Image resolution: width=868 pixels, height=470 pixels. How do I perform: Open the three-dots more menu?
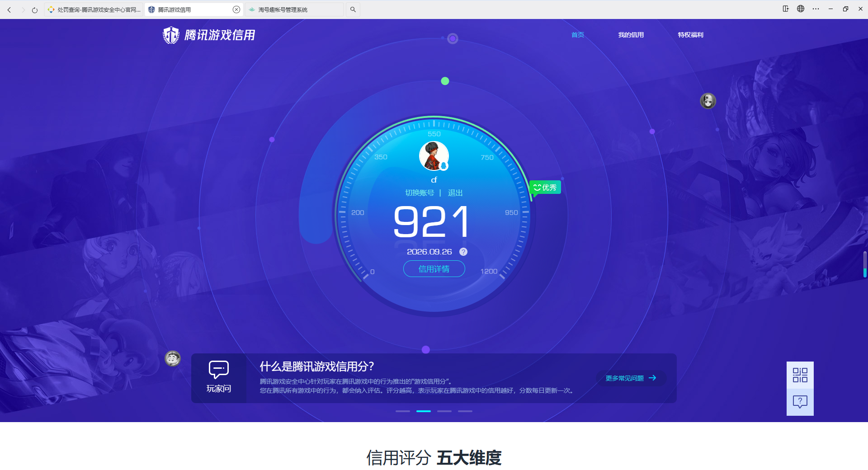coord(816,9)
